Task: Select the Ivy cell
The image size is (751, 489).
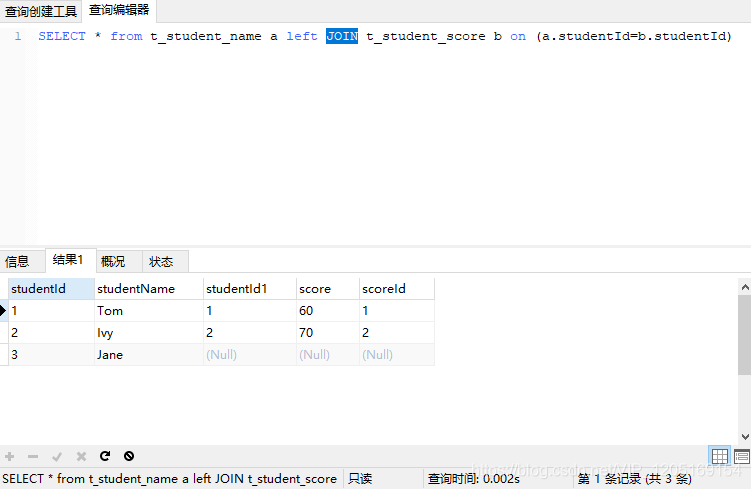Action: coord(149,333)
